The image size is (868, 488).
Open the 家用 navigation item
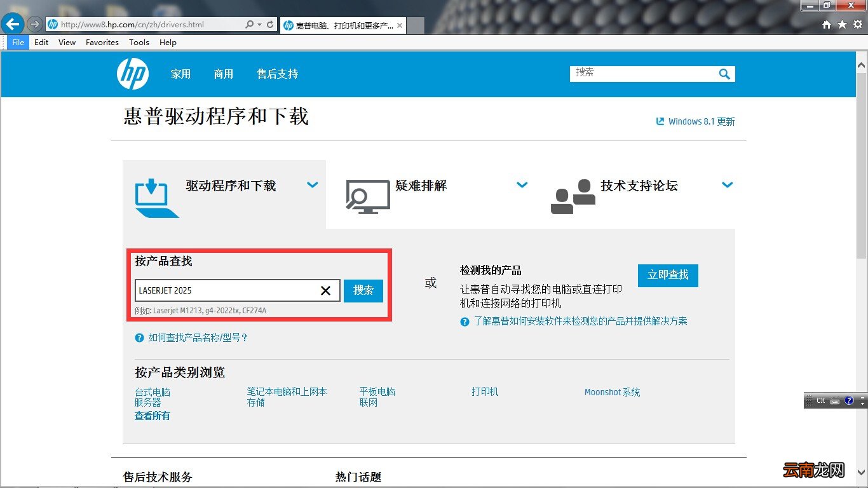(180, 74)
